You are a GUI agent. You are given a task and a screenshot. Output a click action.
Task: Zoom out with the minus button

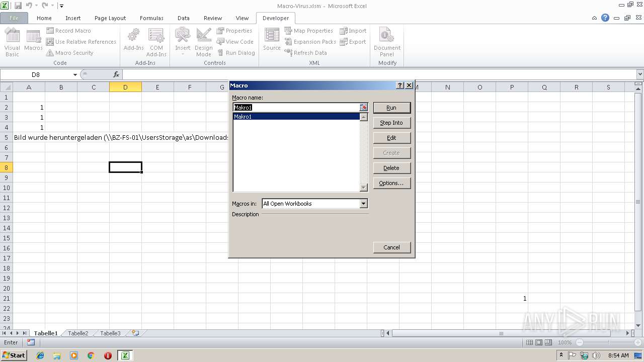(x=579, y=342)
